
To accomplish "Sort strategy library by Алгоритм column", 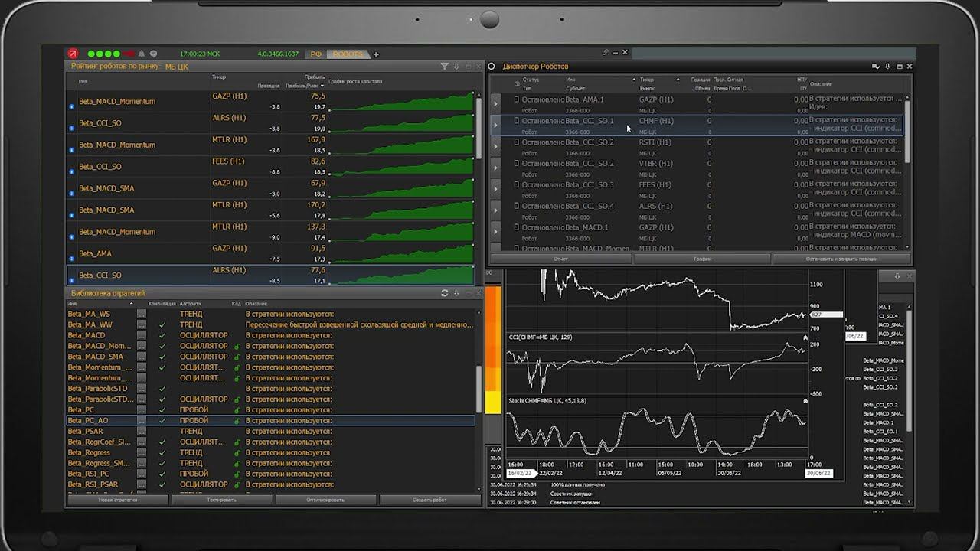I will (x=191, y=304).
